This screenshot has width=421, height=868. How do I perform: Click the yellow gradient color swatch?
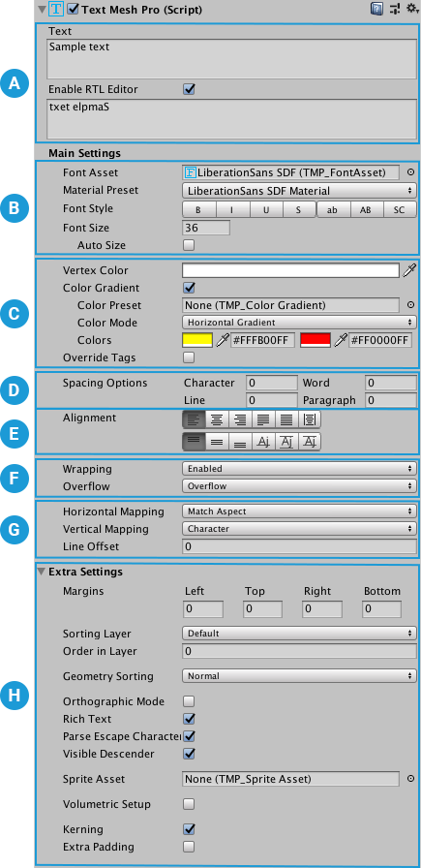(x=197, y=340)
